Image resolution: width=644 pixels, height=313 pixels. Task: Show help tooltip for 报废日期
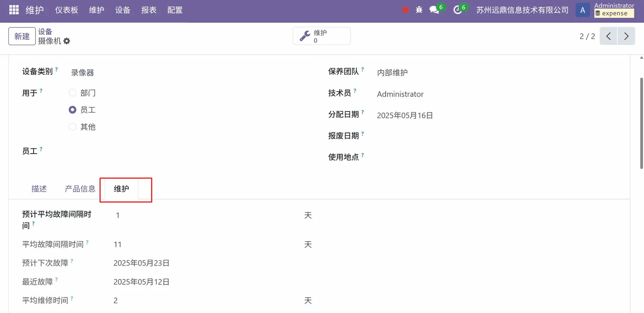[363, 133]
